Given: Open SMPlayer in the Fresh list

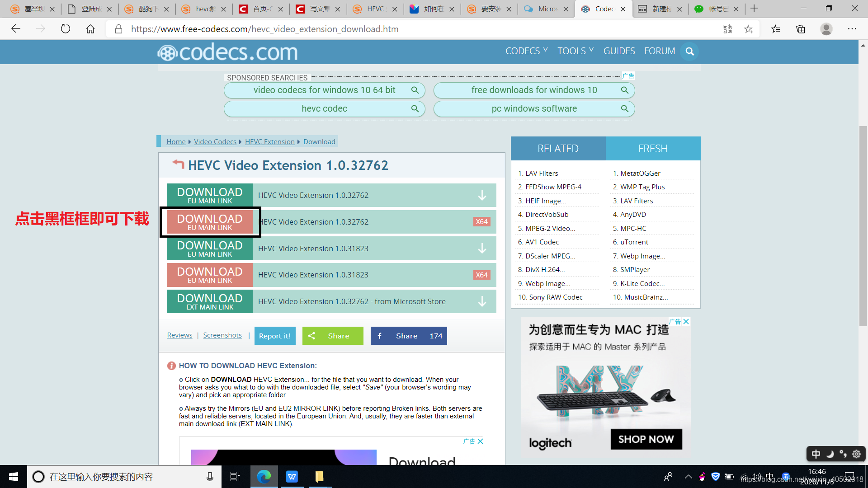Looking at the screenshot, I should coord(635,270).
